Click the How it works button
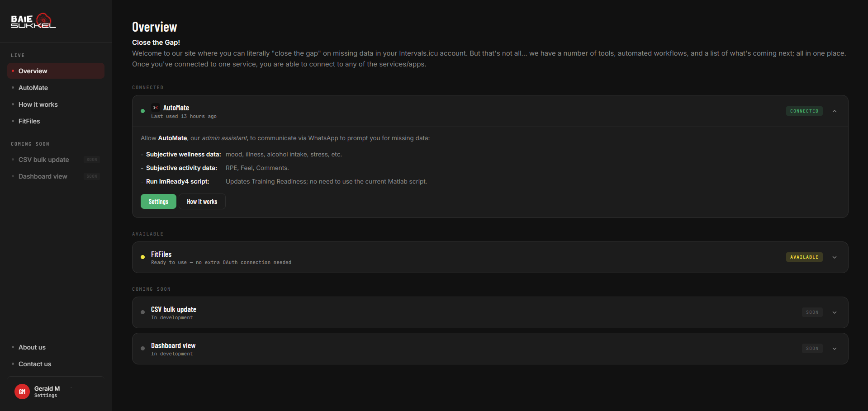Screen dimensions: 868x411 point(202,202)
